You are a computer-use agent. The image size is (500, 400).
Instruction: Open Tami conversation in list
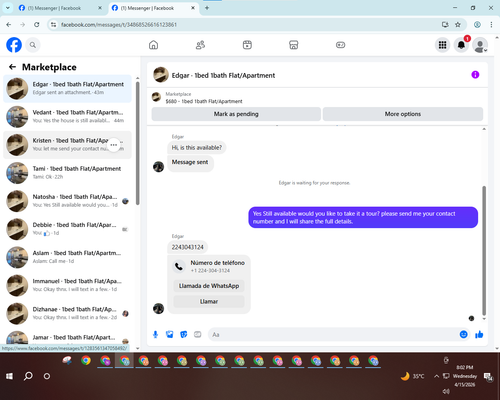pyautogui.click(x=67, y=173)
